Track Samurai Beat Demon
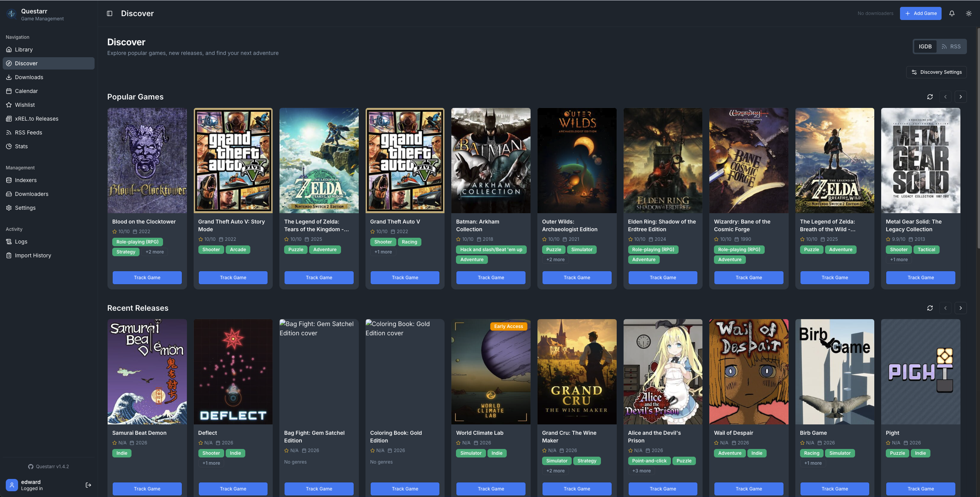Screen dimensions: 980x497 pyautogui.click(x=147, y=489)
